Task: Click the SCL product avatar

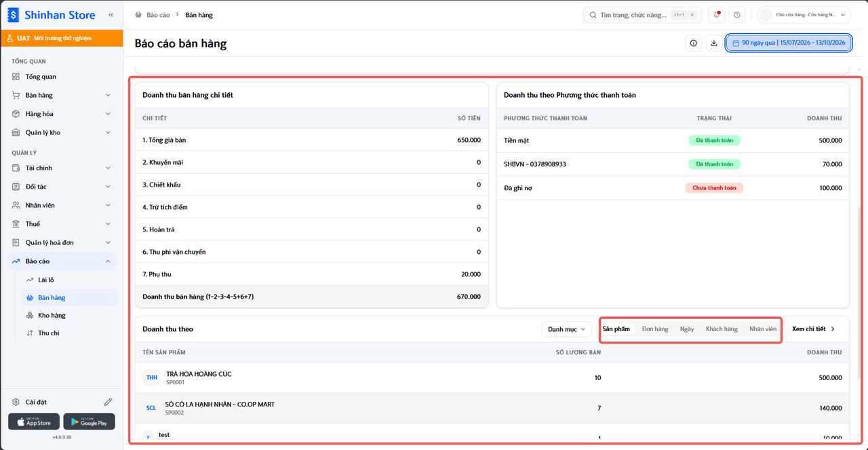Action: [x=151, y=408]
